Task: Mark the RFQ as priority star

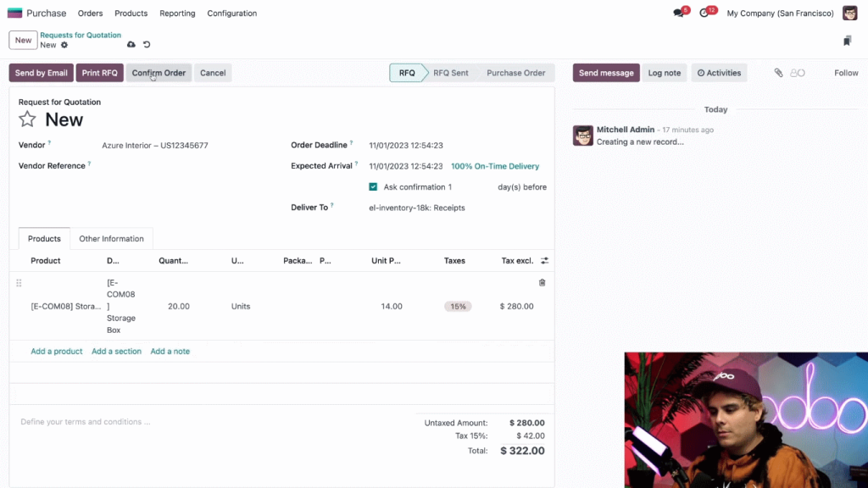Action: 27,119
